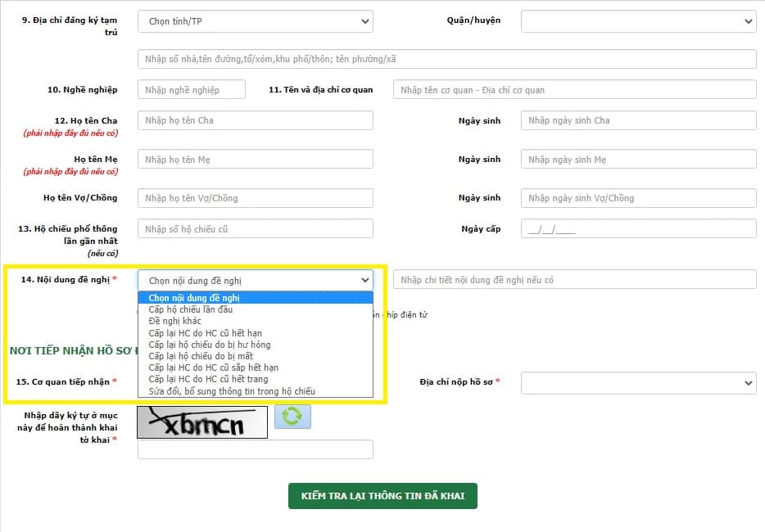
Task: Expand the Quận/huyện district dropdown
Action: click(x=638, y=21)
